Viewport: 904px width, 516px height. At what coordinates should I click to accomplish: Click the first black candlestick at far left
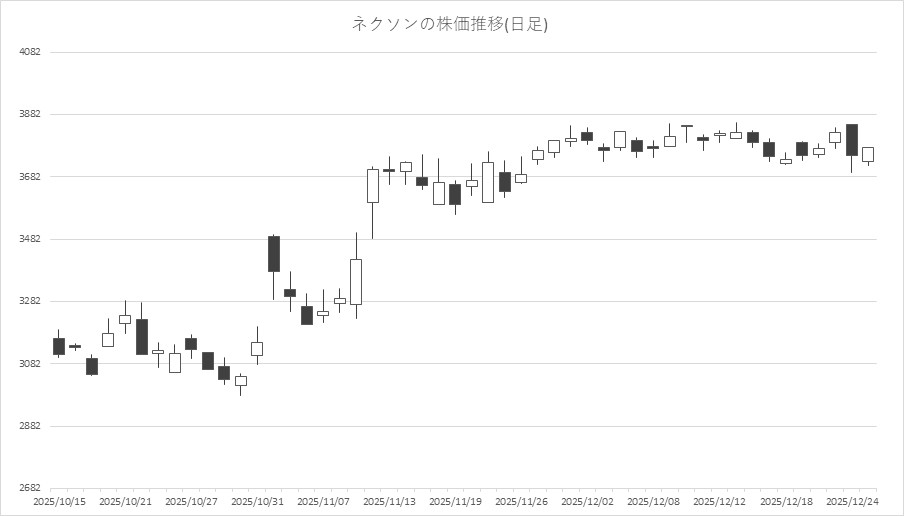click(59, 346)
